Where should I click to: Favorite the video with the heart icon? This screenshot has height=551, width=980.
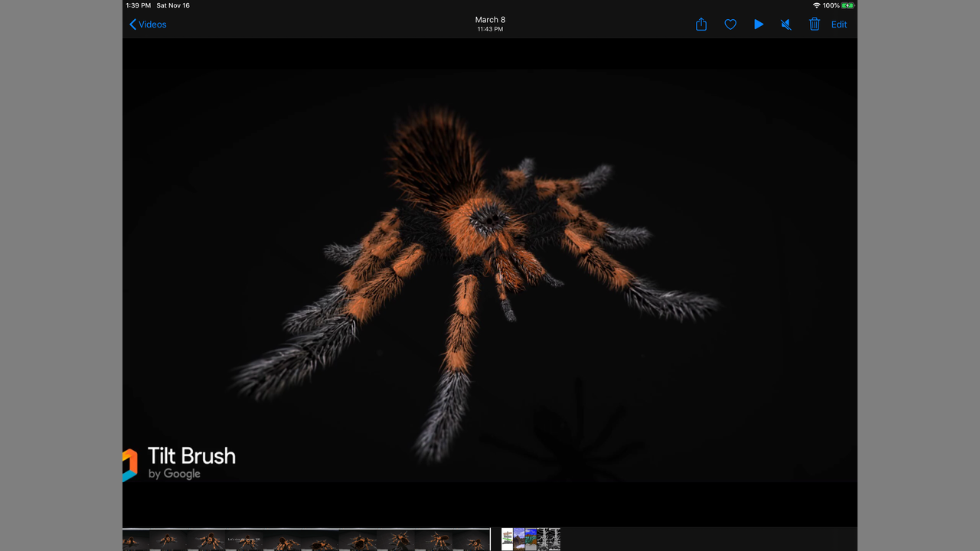730,24
